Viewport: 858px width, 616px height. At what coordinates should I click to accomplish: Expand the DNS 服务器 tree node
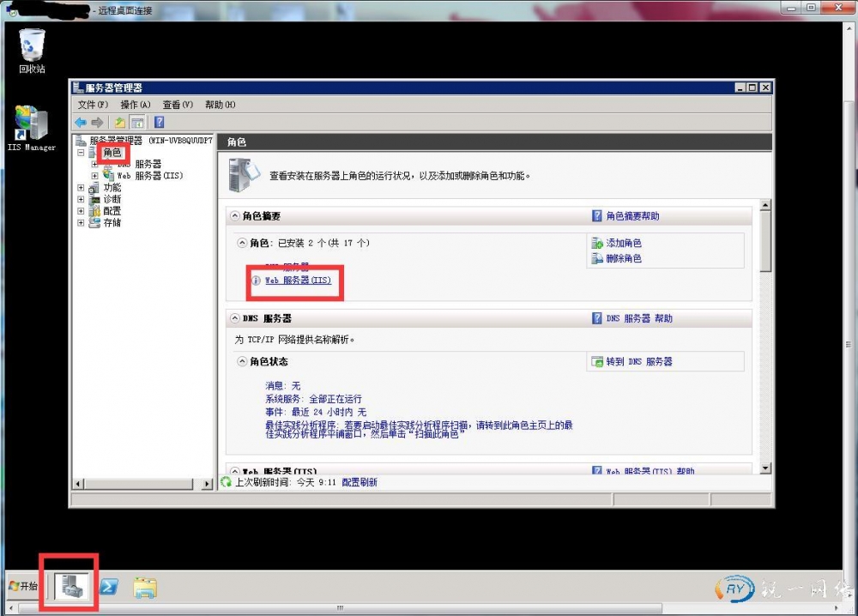[94, 164]
